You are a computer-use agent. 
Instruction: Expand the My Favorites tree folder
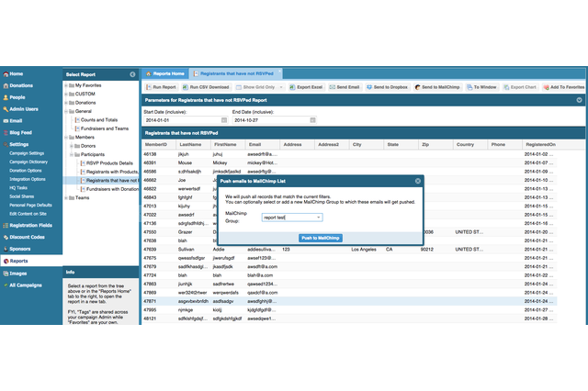pyautogui.click(x=68, y=86)
